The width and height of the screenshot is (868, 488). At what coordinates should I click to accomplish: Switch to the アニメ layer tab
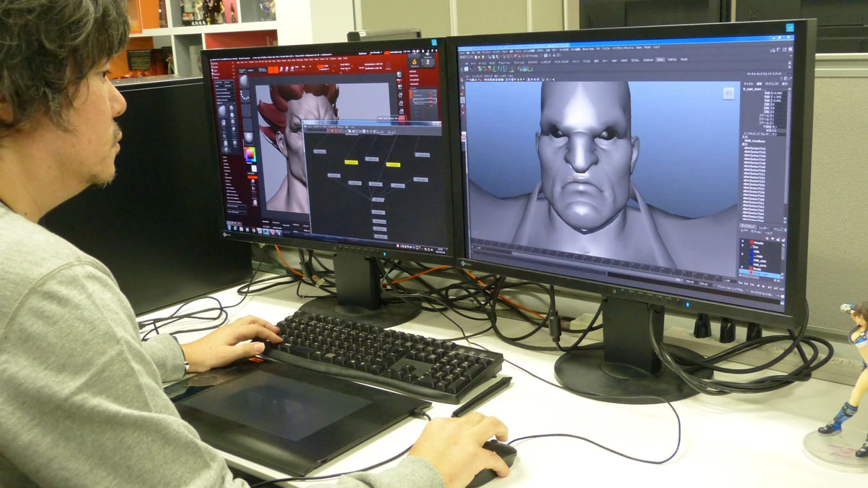(x=778, y=230)
